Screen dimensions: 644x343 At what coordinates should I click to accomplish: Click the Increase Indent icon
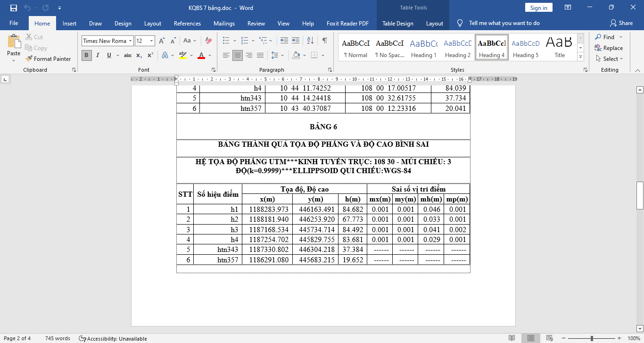tap(296, 41)
